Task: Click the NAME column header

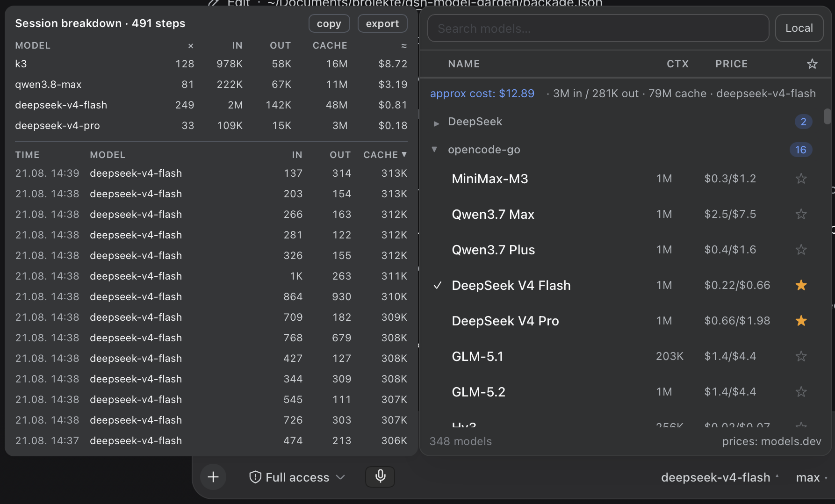Action: [464, 64]
